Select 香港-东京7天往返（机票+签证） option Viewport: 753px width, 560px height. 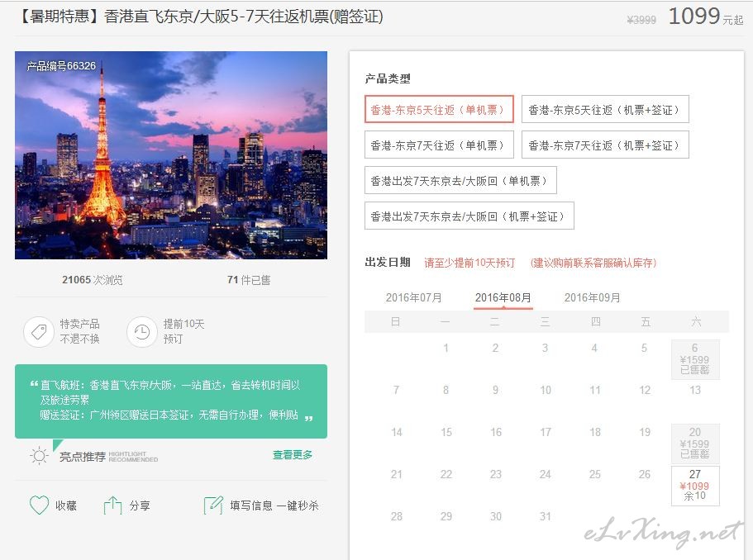coord(605,145)
